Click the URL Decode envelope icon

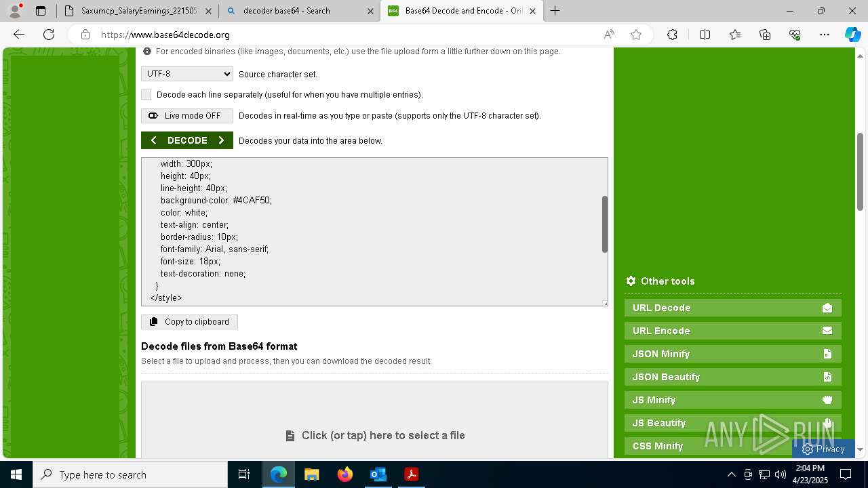tap(827, 308)
